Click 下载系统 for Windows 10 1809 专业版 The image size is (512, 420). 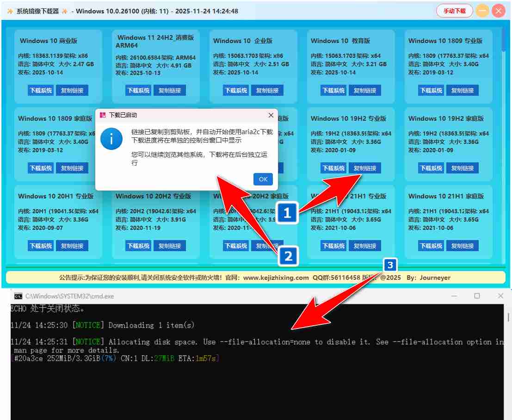[431, 91]
